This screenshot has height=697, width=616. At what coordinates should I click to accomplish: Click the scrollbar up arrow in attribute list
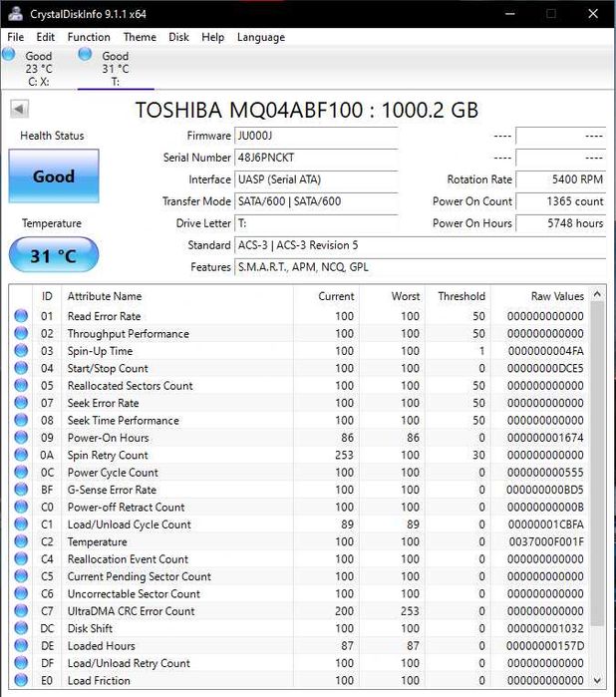[x=597, y=294]
